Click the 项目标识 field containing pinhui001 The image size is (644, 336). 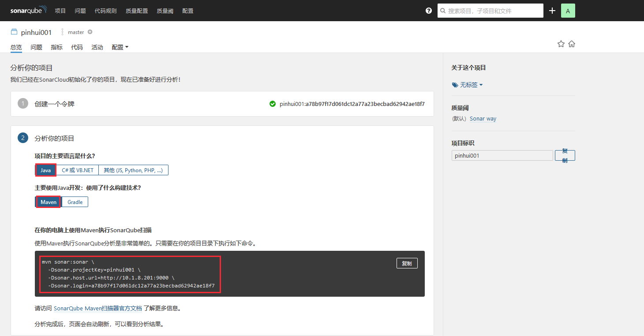point(502,155)
